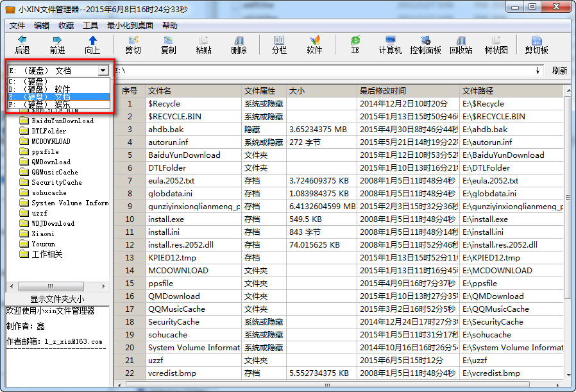
Task: Go up a level with 向上 icon
Action: [x=92, y=44]
